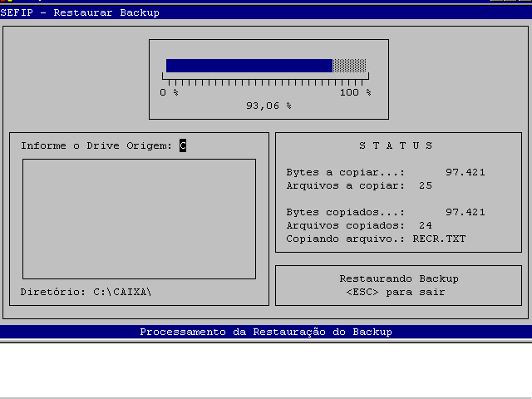Click the '100 %' scale label
The image size is (532, 399).
point(356,92)
